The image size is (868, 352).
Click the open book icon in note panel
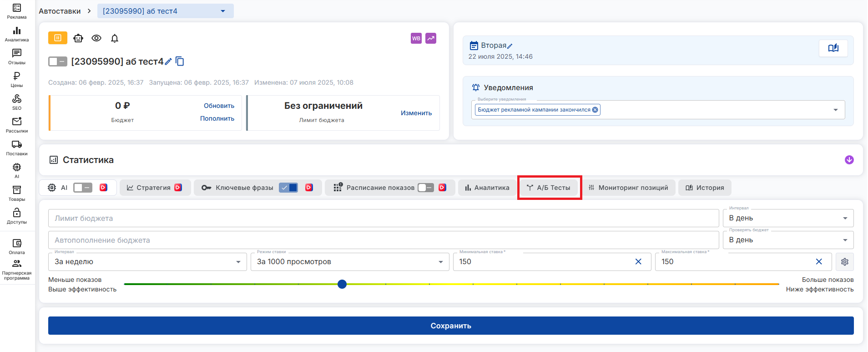[833, 48]
